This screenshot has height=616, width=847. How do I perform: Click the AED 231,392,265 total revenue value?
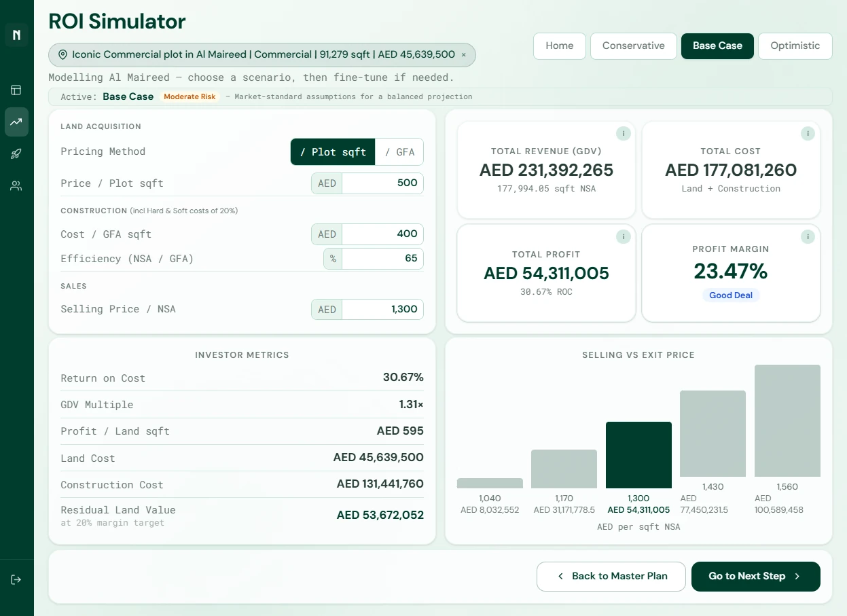(x=546, y=170)
